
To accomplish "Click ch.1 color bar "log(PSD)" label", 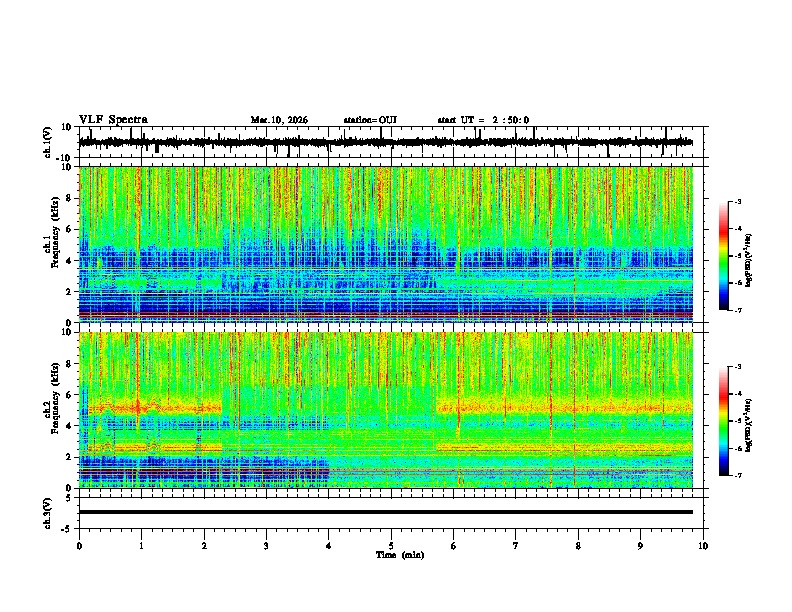I will click(x=748, y=260).
